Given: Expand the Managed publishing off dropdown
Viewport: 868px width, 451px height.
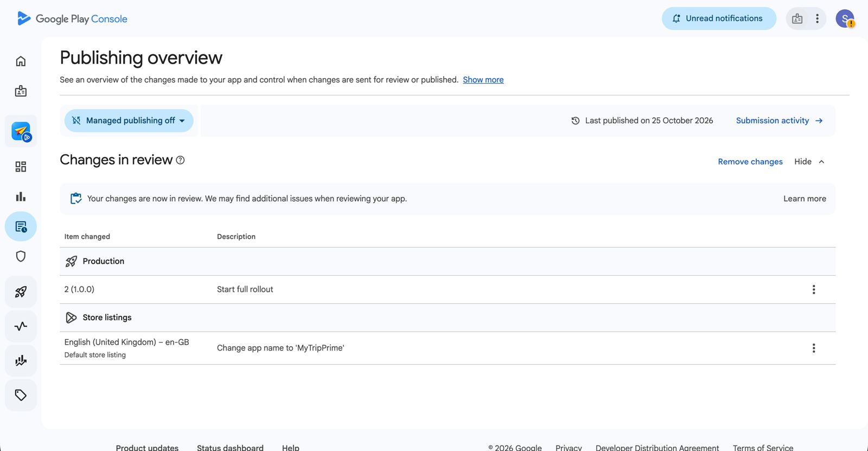Looking at the screenshot, I should click(x=129, y=120).
